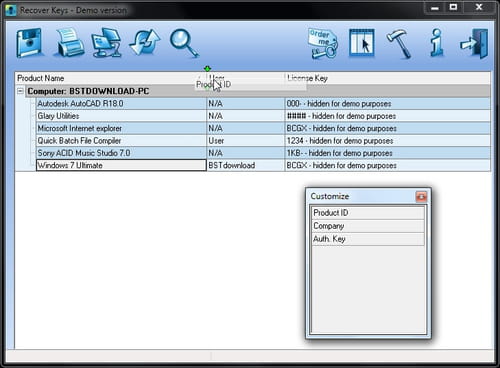The height and width of the screenshot is (368, 500).
Task: Open the network computers scan icon
Action: click(106, 42)
